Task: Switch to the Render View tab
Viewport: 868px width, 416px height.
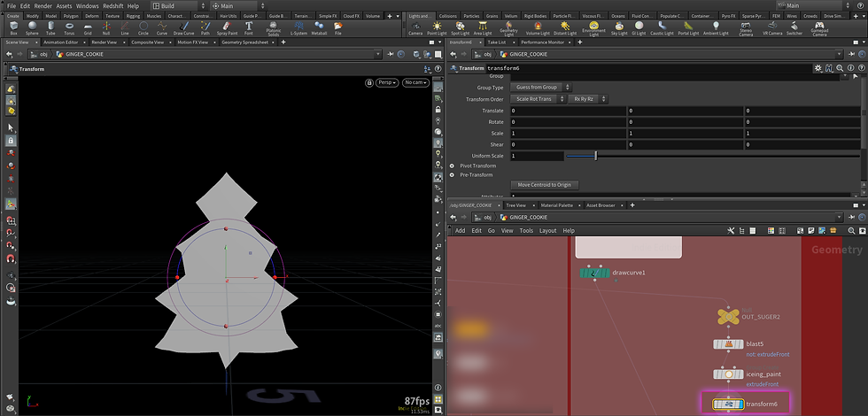Action: point(105,42)
